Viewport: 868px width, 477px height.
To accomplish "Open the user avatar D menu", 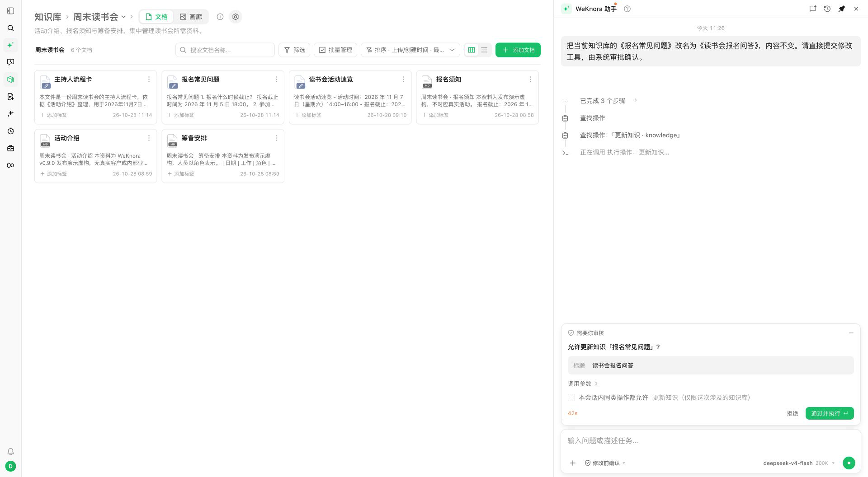I will coord(11,466).
